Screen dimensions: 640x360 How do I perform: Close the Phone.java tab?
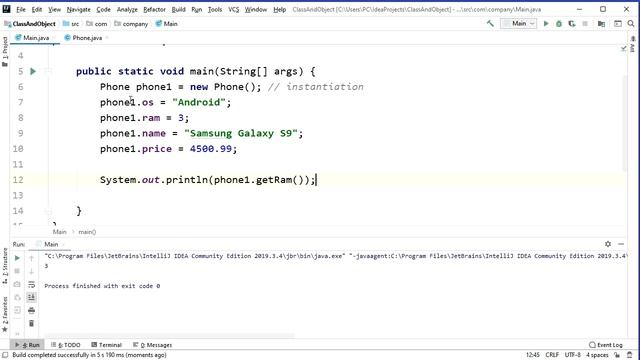click(107, 38)
